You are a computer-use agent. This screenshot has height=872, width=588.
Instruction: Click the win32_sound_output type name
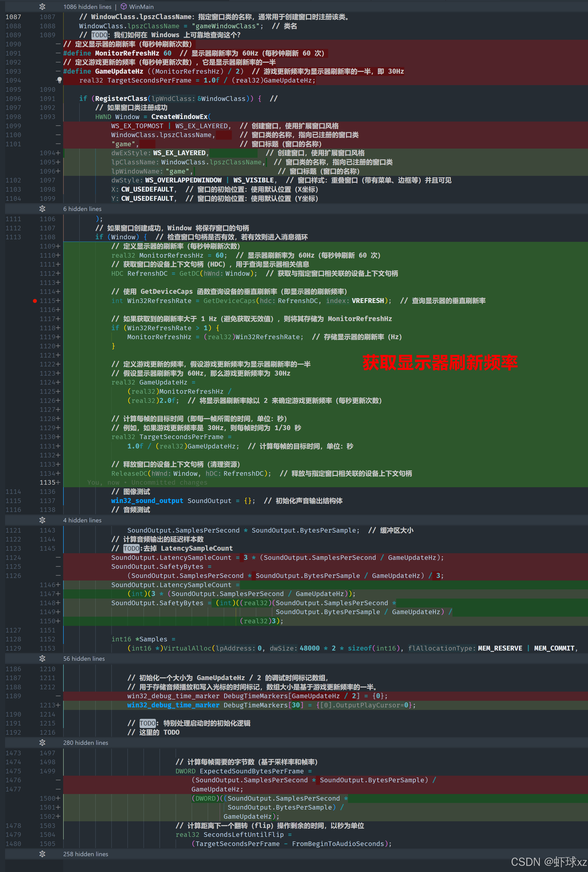pyautogui.click(x=147, y=501)
